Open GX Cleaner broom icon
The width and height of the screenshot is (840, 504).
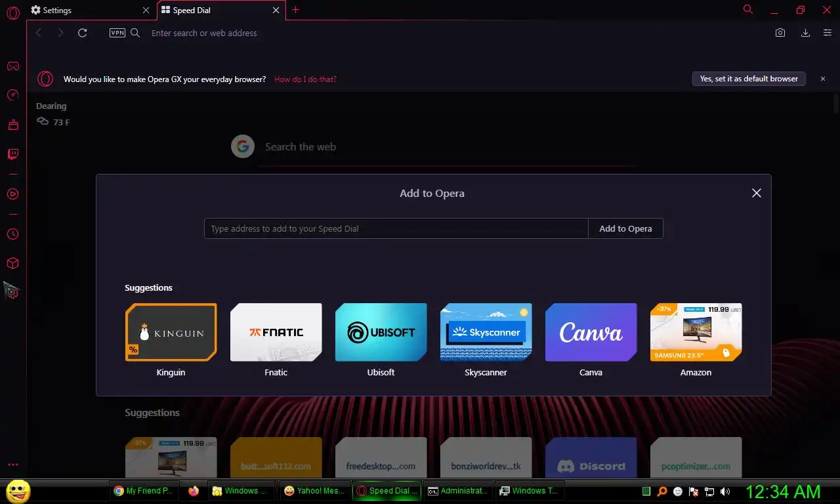[x=12, y=125]
